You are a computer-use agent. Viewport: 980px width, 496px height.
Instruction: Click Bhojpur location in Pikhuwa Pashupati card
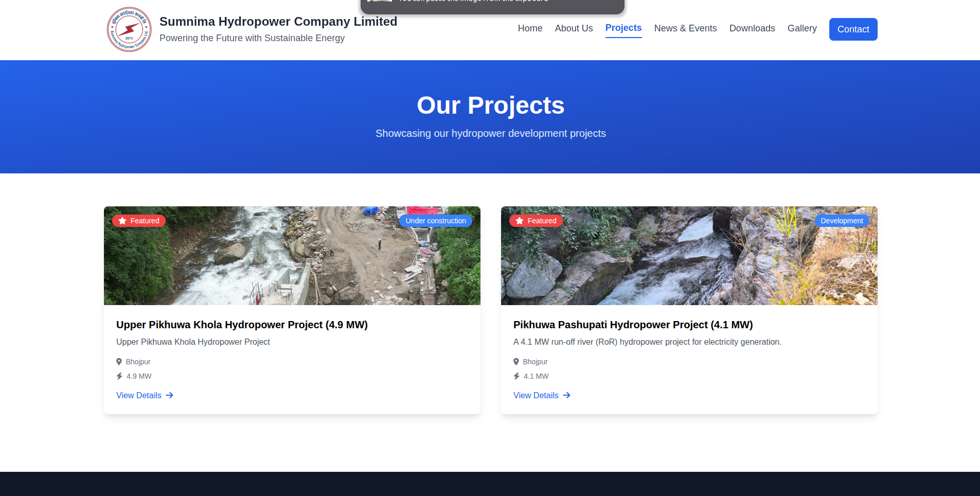click(x=535, y=362)
